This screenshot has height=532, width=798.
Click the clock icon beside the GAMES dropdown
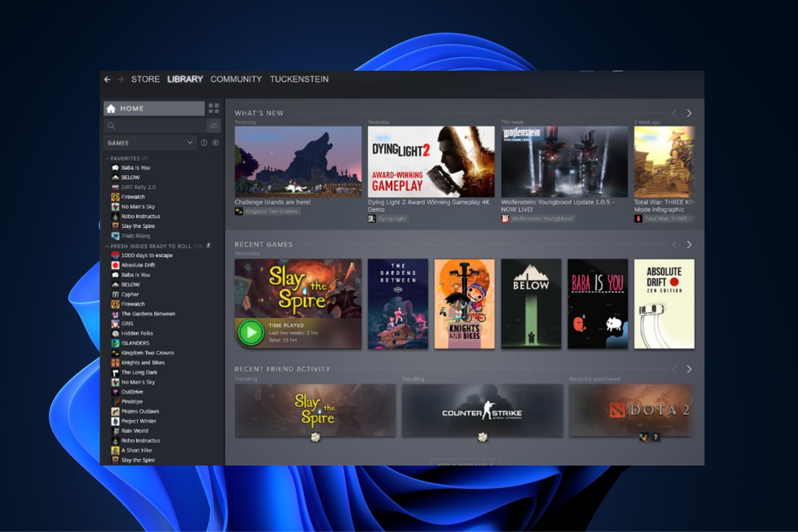click(x=203, y=143)
